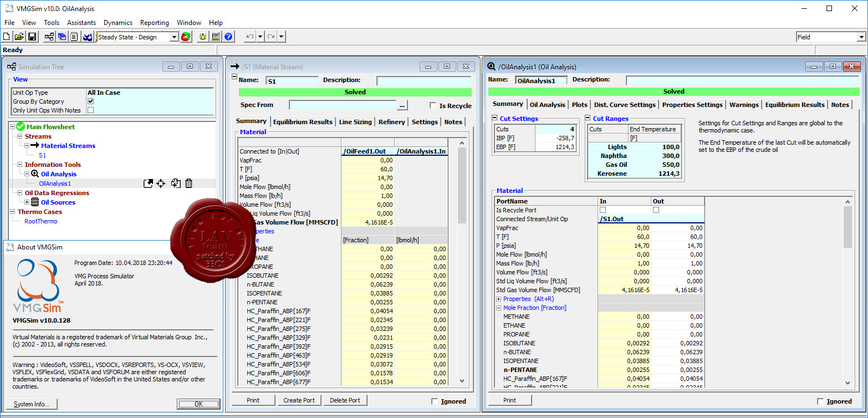Switch to Line Sizing tab in S1
Screen dimensions: 868x418
click(x=355, y=122)
